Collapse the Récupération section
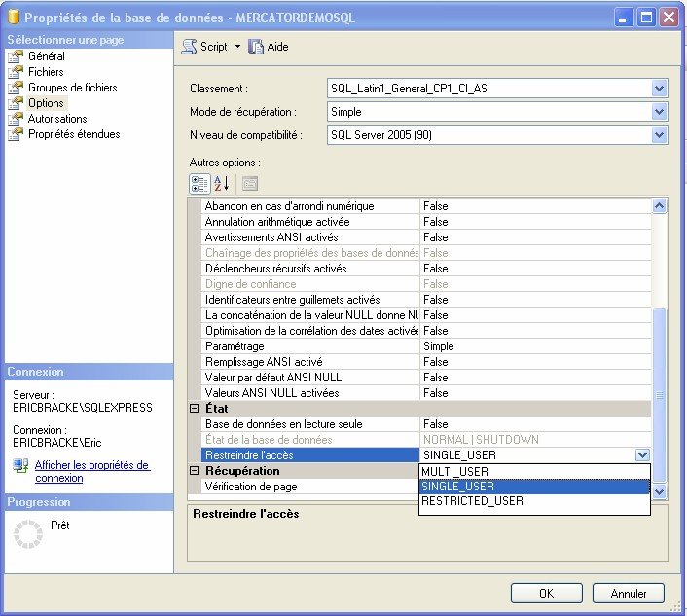The image size is (687, 616). (x=194, y=471)
